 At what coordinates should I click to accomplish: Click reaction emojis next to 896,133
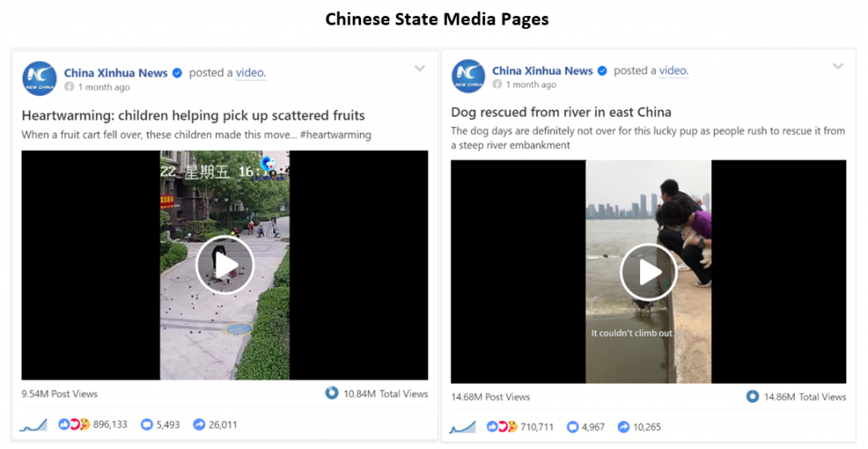(x=75, y=424)
